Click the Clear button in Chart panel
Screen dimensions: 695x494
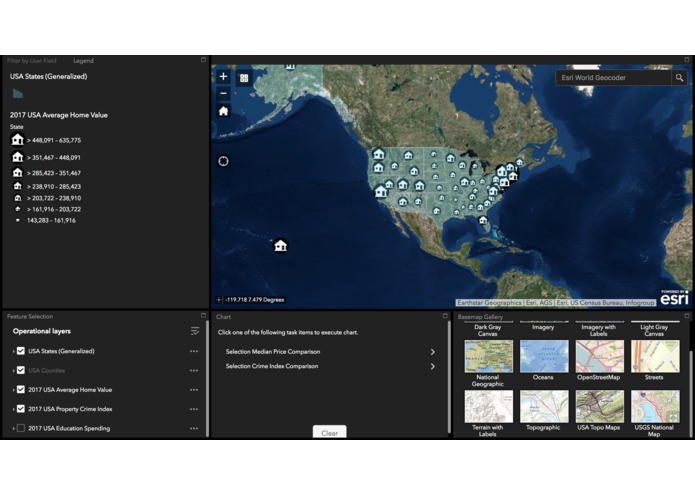click(x=329, y=432)
